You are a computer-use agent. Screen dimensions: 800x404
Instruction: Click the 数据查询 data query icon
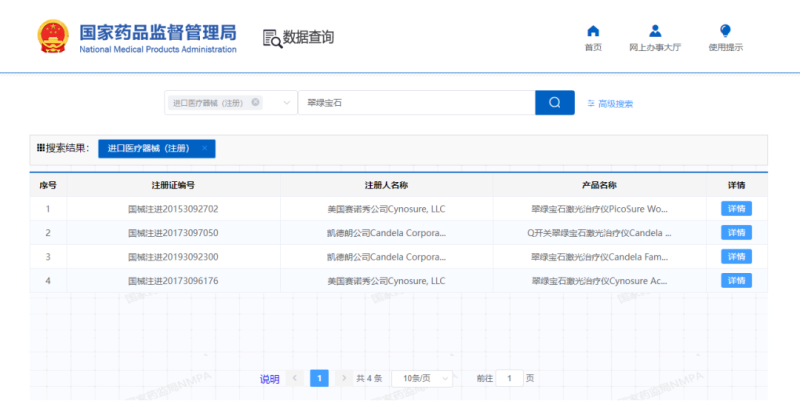pyautogui.click(x=272, y=38)
